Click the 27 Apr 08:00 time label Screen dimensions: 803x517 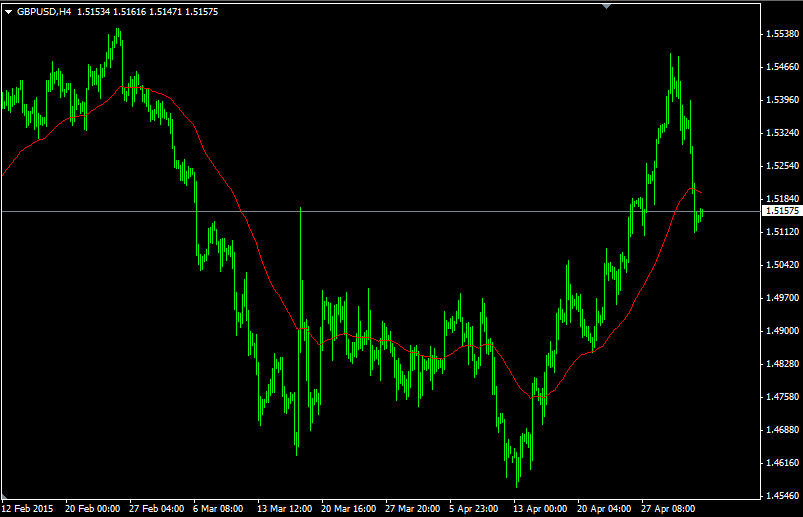pos(668,509)
